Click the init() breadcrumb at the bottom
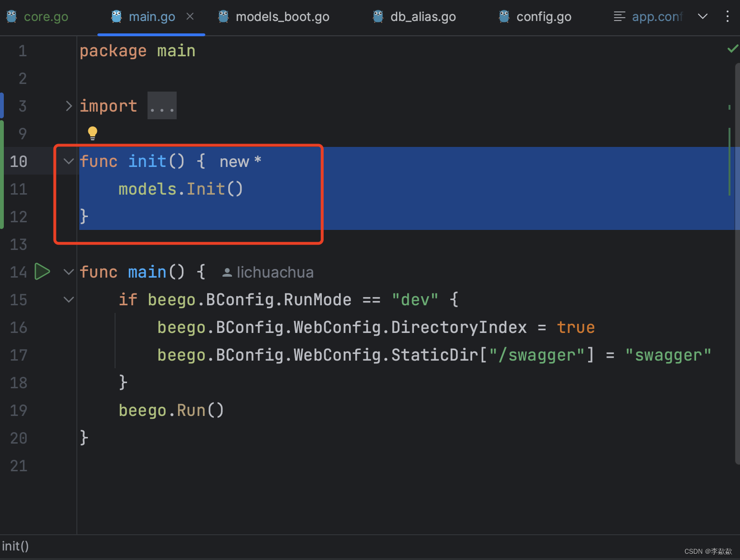 tap(16, 546)
